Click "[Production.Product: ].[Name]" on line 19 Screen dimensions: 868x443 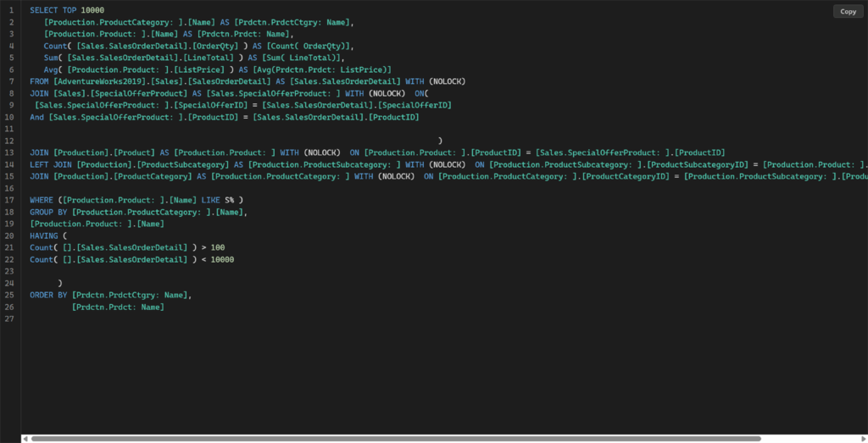[97, 224]
